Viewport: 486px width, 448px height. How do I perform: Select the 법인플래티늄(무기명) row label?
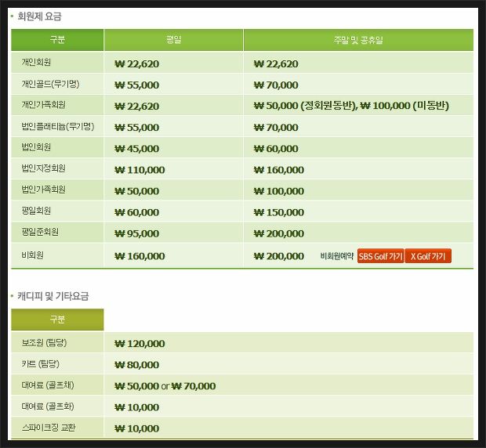coord(58,126)
